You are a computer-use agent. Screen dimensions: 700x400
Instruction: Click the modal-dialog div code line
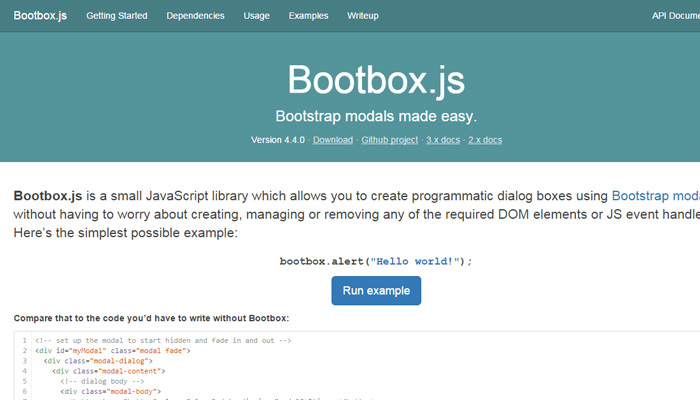click(x=98, y=361)
